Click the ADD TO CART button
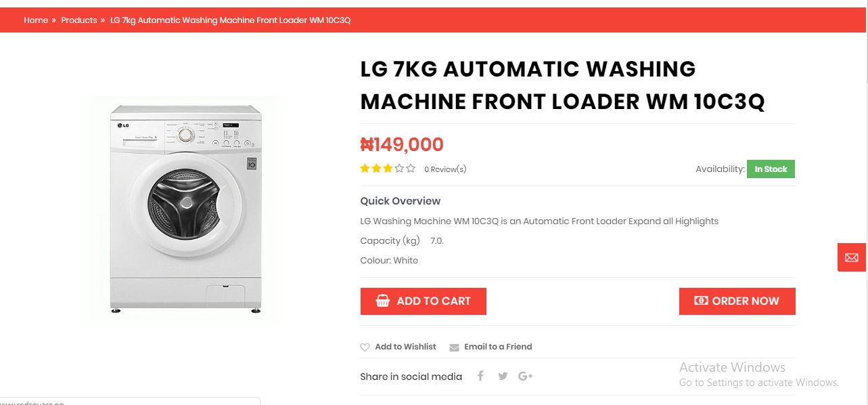This screenshot has width=868, height=405. point(424,301)
